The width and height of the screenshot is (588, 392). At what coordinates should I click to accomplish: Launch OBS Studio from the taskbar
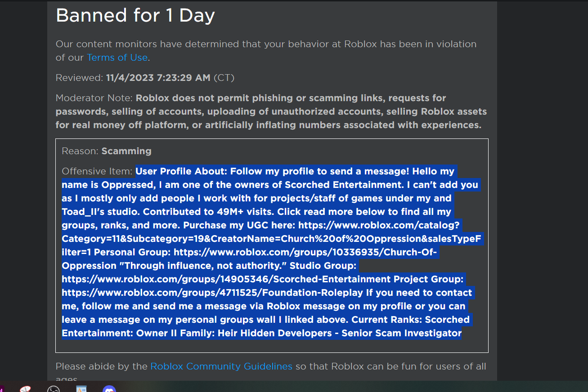pos(54,388)
